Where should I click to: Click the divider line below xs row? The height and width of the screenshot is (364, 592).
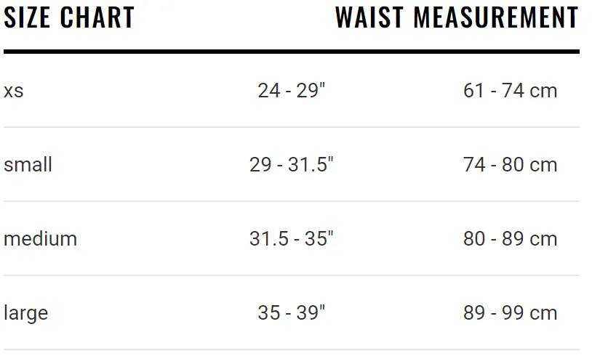[292, 127]
